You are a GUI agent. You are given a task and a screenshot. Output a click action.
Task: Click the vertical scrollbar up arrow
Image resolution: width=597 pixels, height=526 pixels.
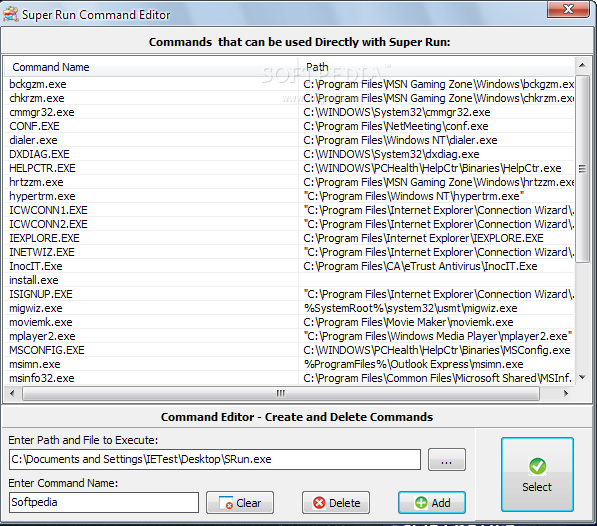[582, 65]
